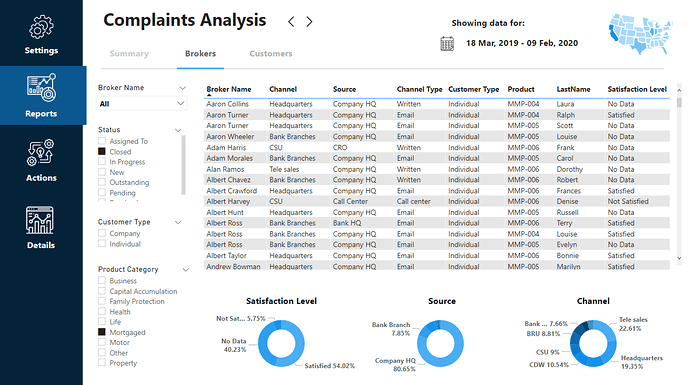Select the No Data 40.23% chart label

pos(235,345)
